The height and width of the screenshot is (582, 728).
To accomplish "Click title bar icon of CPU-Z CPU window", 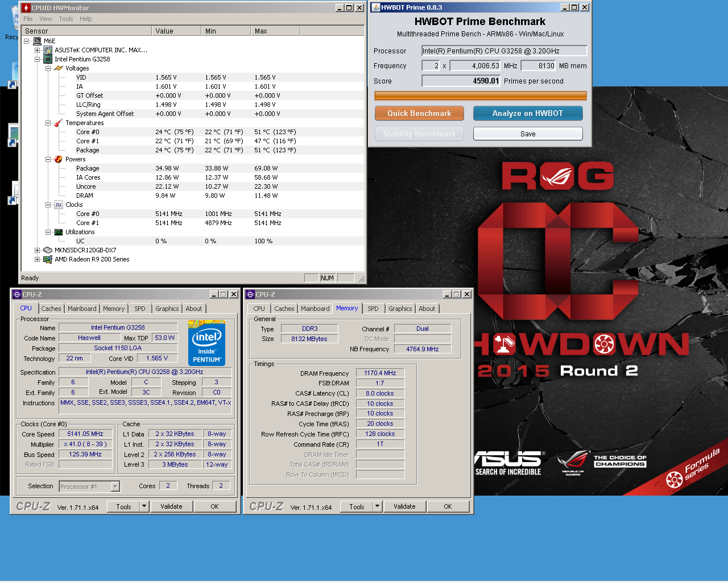I will point(17,294).
